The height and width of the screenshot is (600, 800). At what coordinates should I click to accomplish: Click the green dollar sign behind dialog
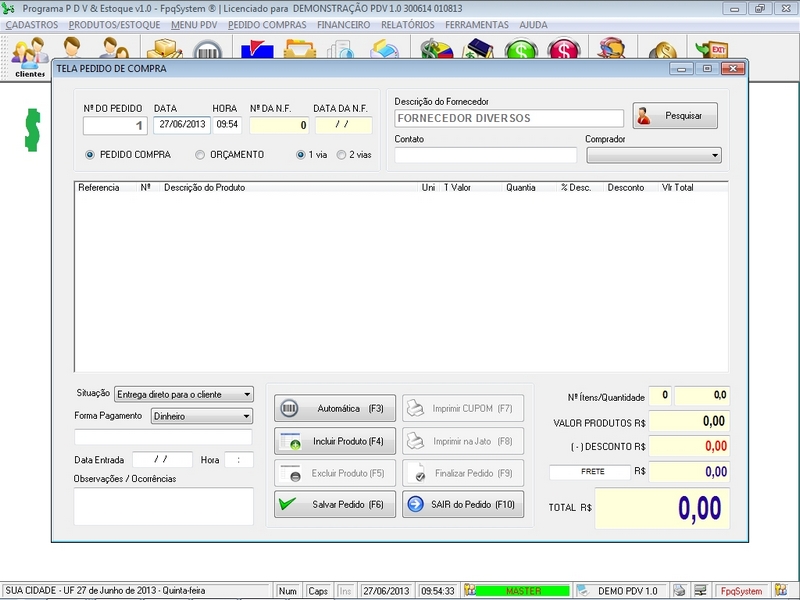[33, 130]
